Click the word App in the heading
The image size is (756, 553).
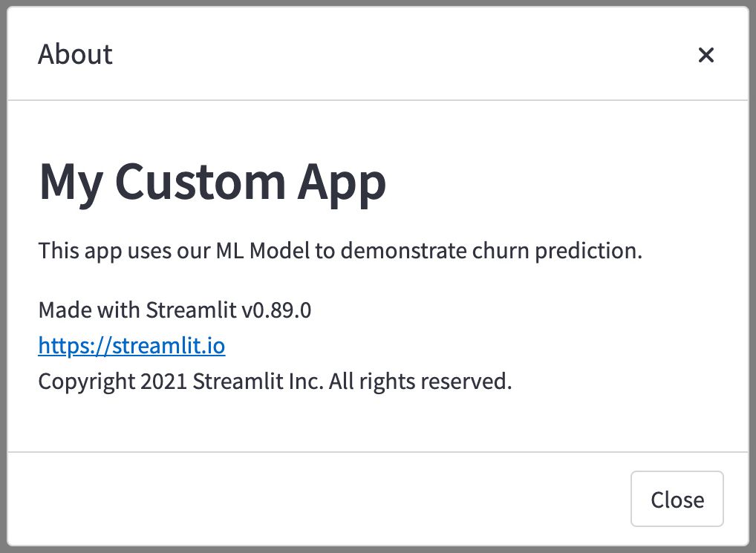coord(342,183)
